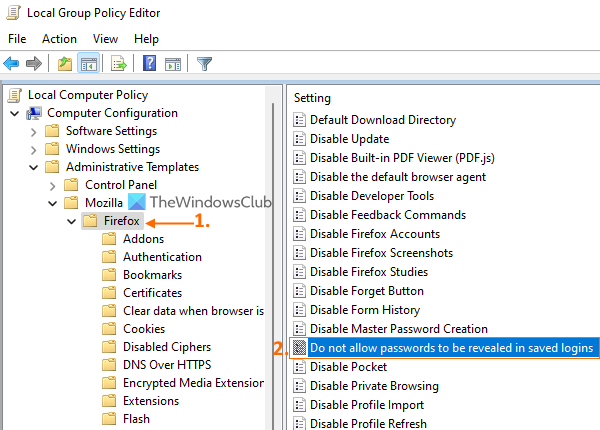Click the Setting column header
This screenshot has width=600, height=430.
coord(312,98)
